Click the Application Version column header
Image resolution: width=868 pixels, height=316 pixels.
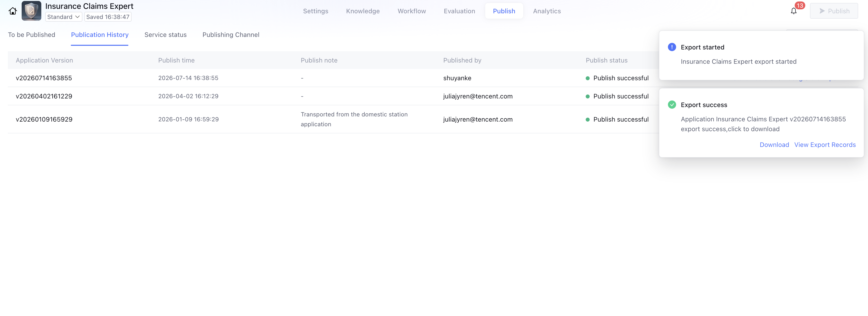point(44,60)
